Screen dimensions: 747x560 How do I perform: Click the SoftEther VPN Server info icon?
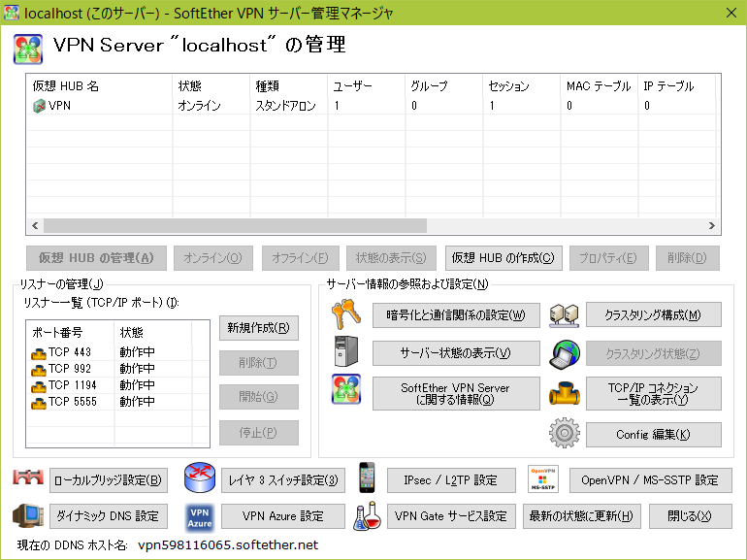click(x=346, y=389)
